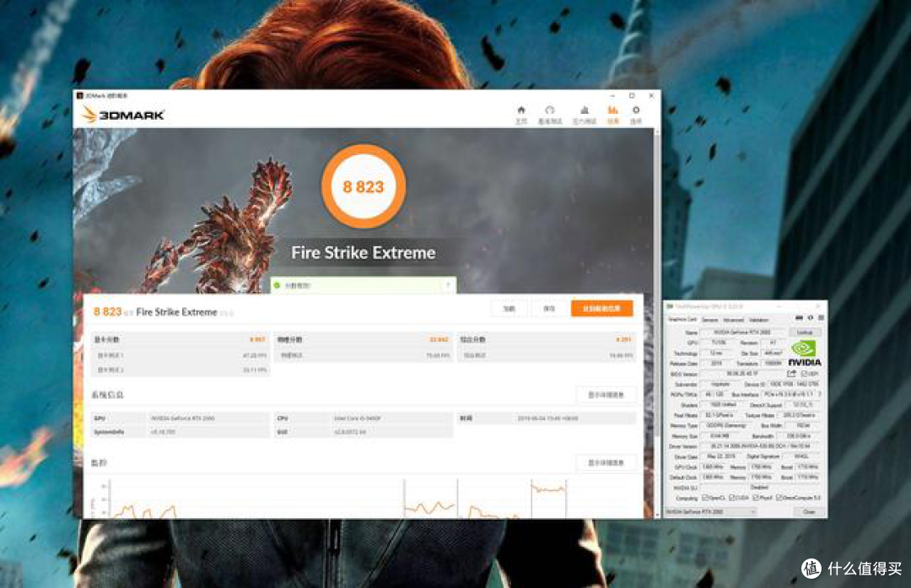Click the 3DMark window vertical scrollbar
This screenshot has width=911, height=588.
pyautogui.click(x=657, y=322)
